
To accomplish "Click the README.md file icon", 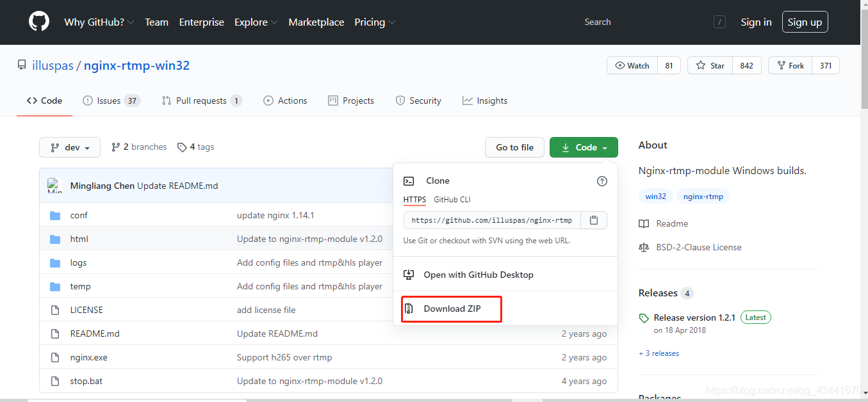I will pyautogui.click(x=55, y=334).
